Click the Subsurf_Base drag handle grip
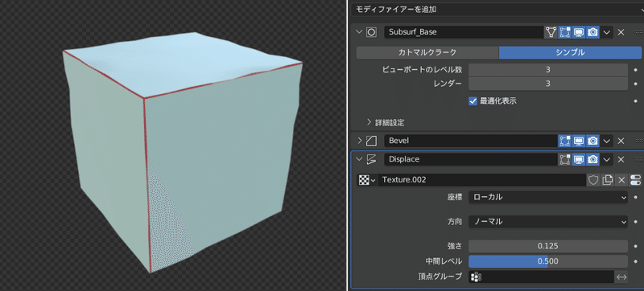This screenshot has width=644, height=291. point(639,32)
